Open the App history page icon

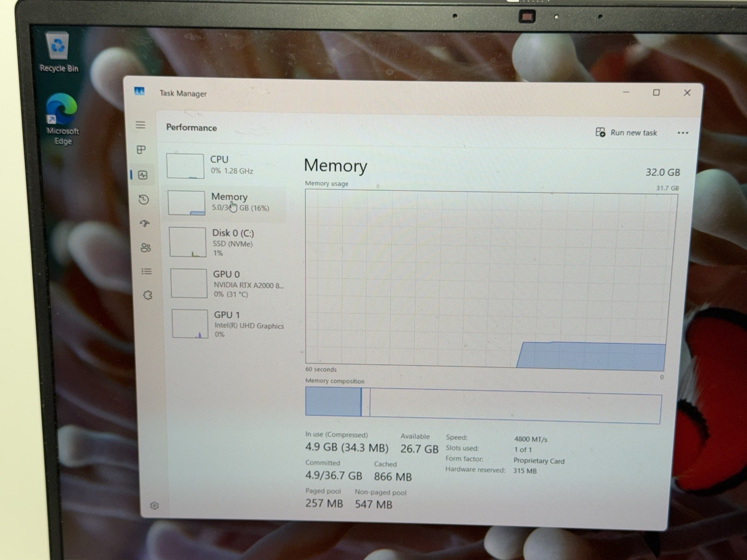(x=144, y=200)
